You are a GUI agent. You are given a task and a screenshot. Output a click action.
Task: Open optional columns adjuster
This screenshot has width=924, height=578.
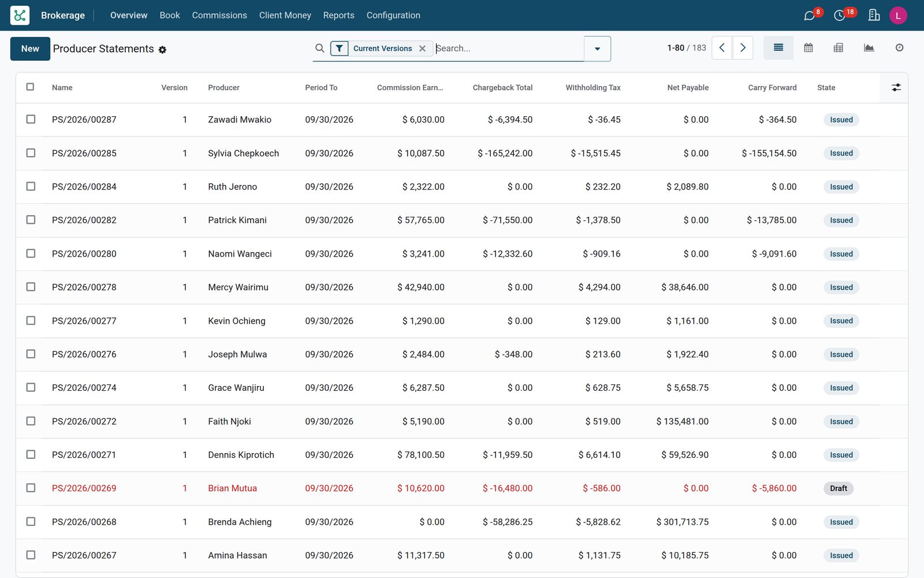896,87
